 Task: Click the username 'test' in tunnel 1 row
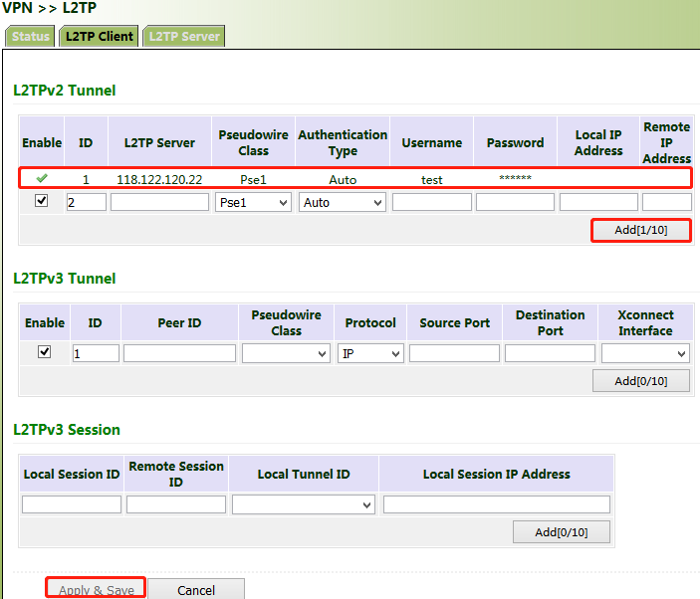point(432,180)
